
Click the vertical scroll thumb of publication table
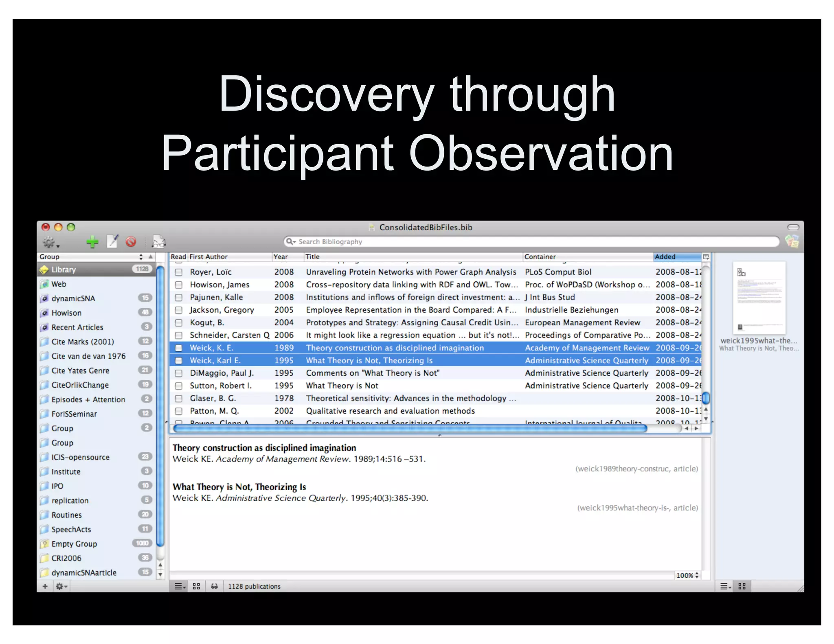pyautogui.click(x=706, y=398)
